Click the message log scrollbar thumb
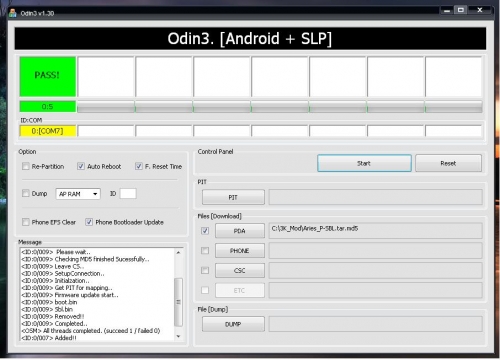This screenshot has width=500, height=360. click(x=178, y=302)
